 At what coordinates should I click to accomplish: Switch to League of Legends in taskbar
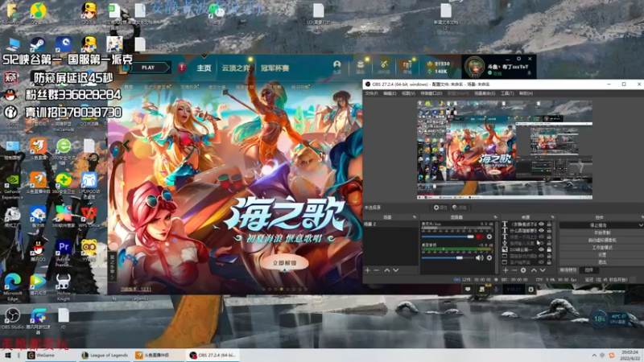pos(105,356)
